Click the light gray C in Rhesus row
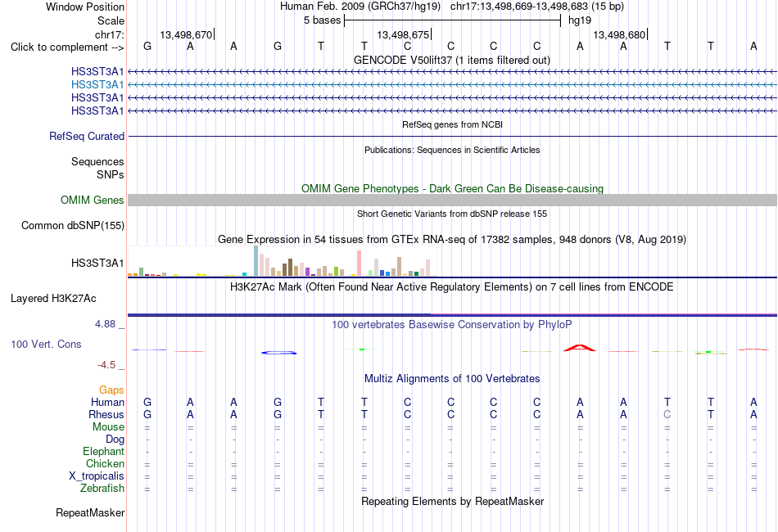Screen dimensions: 778x532 coord(667,414)
